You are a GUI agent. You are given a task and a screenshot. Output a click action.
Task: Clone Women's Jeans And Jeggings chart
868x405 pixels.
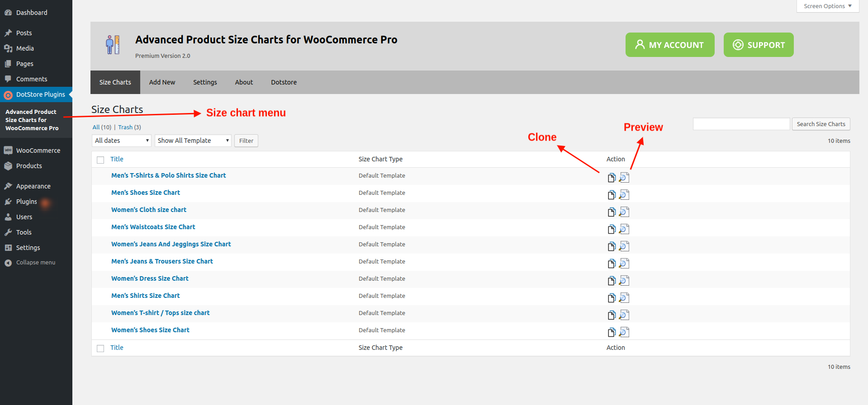tap(612, 246)
